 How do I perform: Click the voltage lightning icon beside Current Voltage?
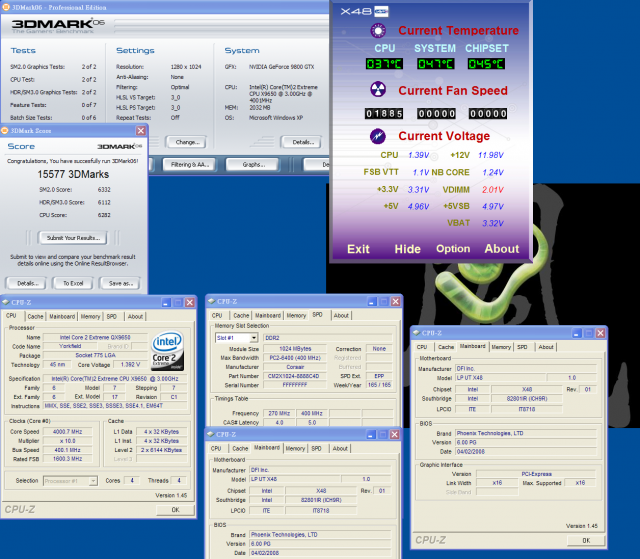[378, 136]
